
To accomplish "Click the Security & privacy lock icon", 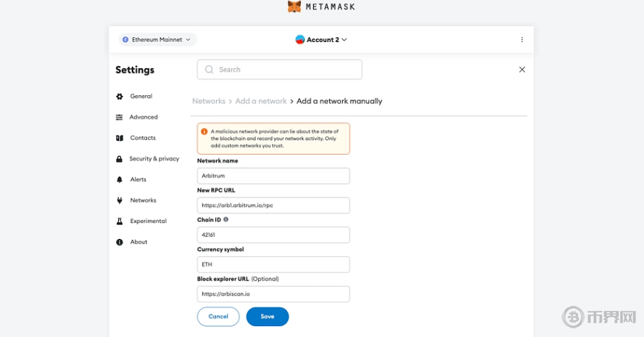I will [x=120, y=159].
